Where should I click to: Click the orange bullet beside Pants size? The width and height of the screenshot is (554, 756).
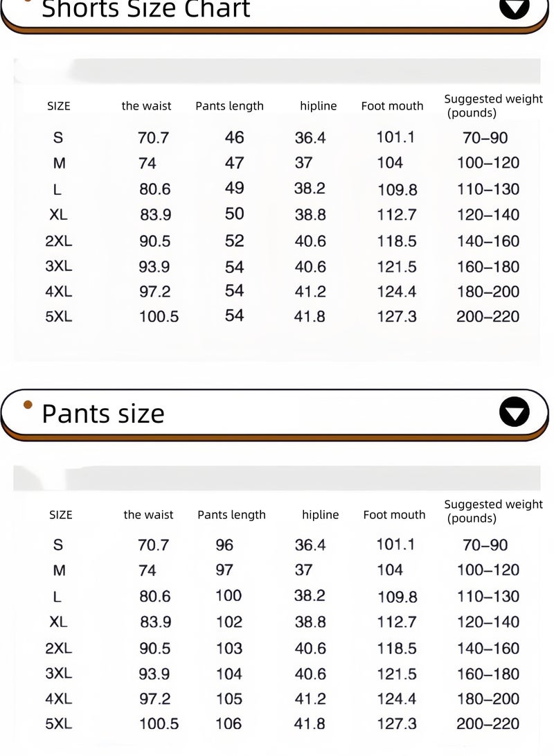(28, 405)
